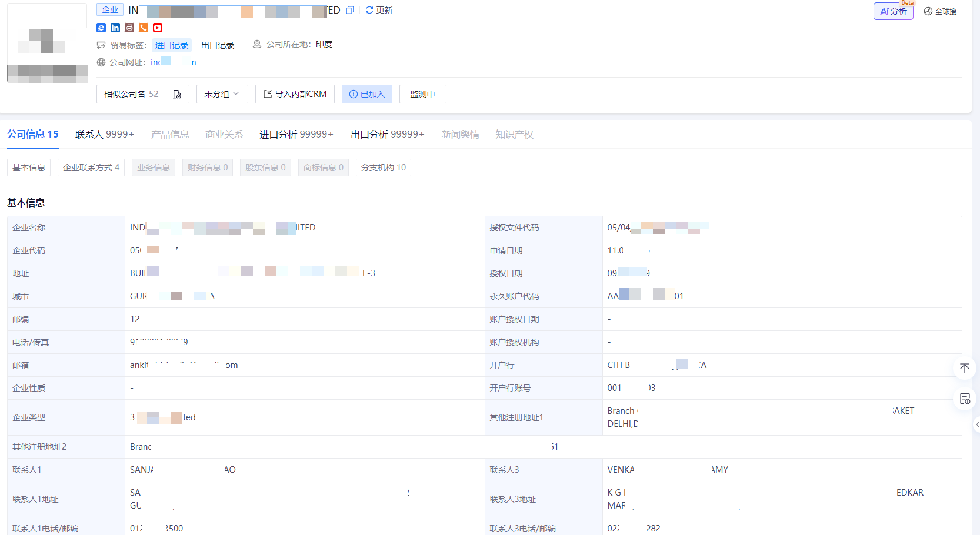Copy the company name via copy icon

350,10
